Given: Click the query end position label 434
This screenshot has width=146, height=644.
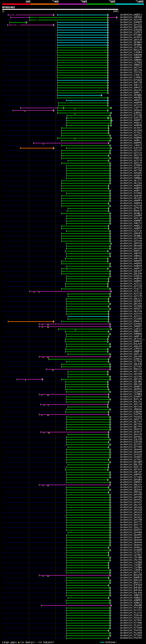Looking at the screenshot, I should 115,11.
